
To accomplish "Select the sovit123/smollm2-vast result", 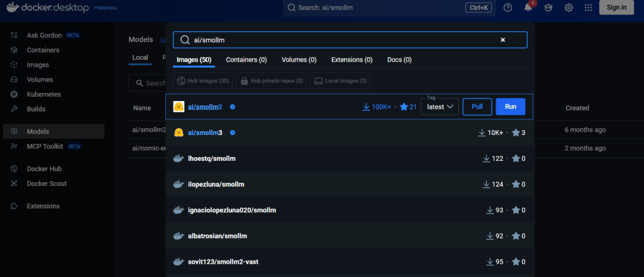I will 350,262.
